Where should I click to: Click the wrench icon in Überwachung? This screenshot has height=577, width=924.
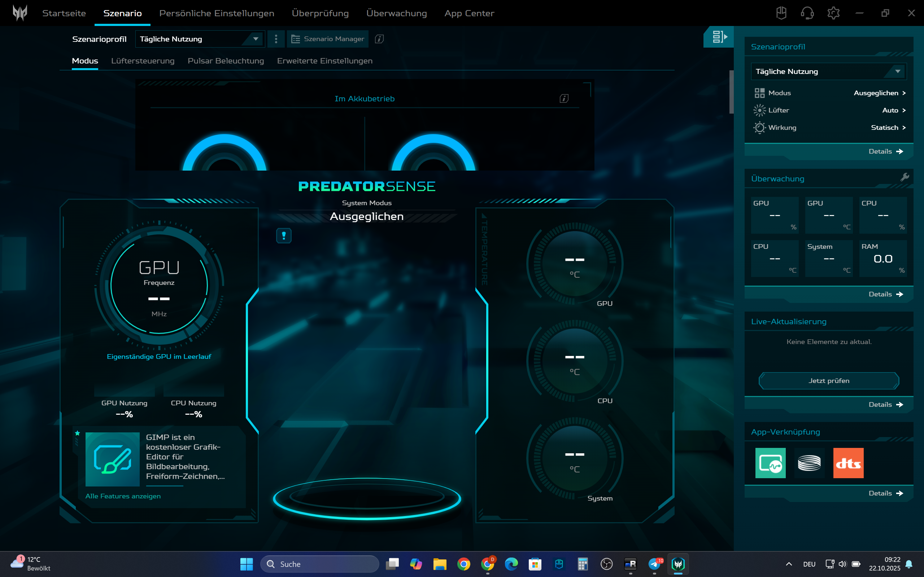coord(905,177)
